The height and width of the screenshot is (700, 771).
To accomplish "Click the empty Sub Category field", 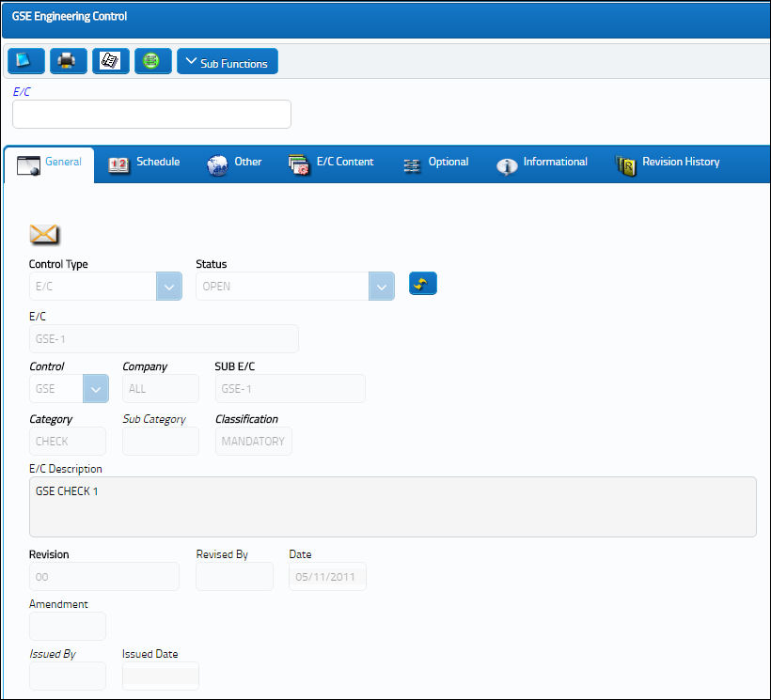I will point(160,441).
